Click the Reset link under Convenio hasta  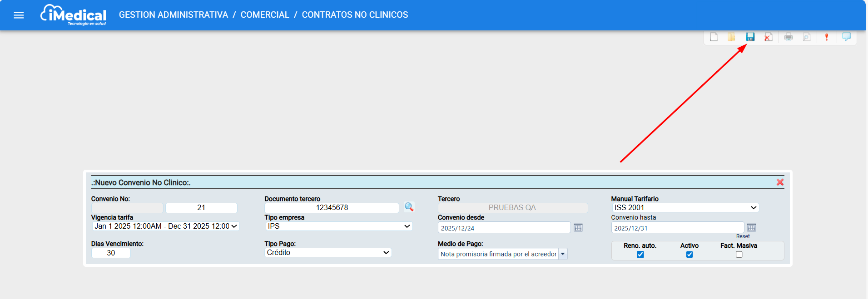click(x=743, y=236)
